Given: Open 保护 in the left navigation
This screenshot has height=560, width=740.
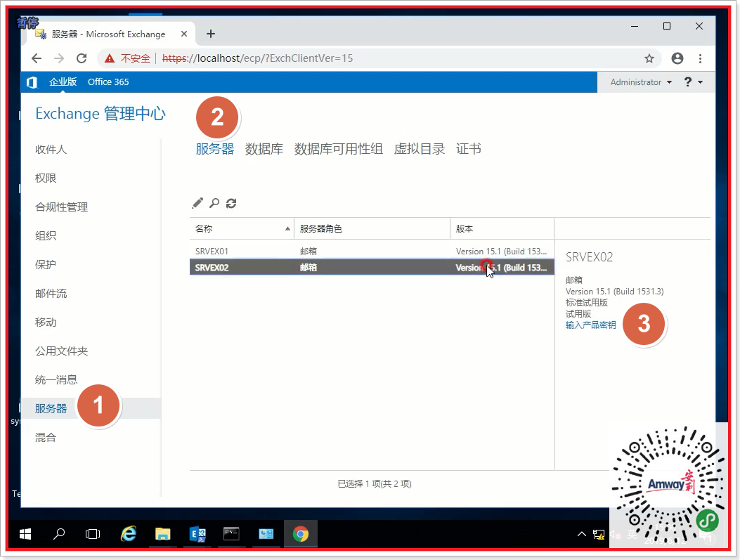Looking at the screenshot, I should (x=46, y=265).
